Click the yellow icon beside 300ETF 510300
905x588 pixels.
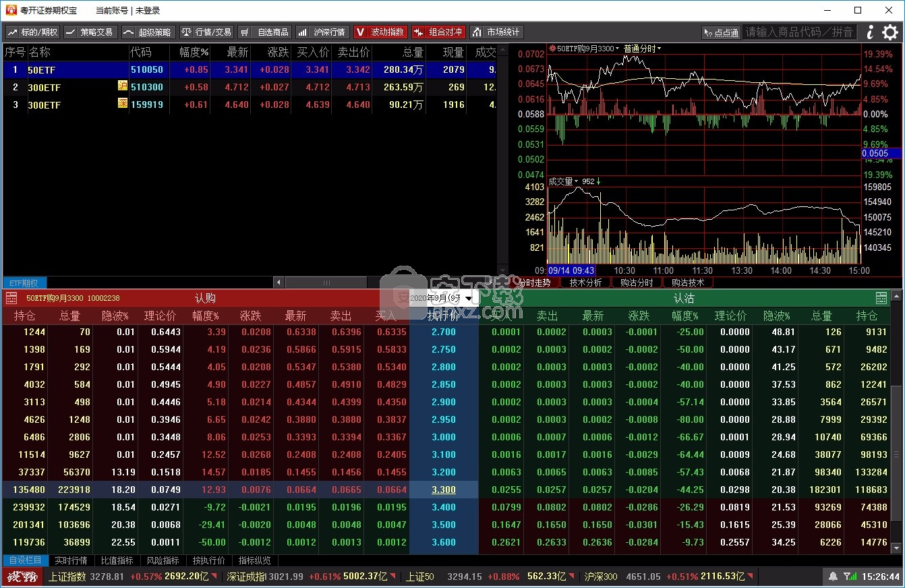[122, 86]
